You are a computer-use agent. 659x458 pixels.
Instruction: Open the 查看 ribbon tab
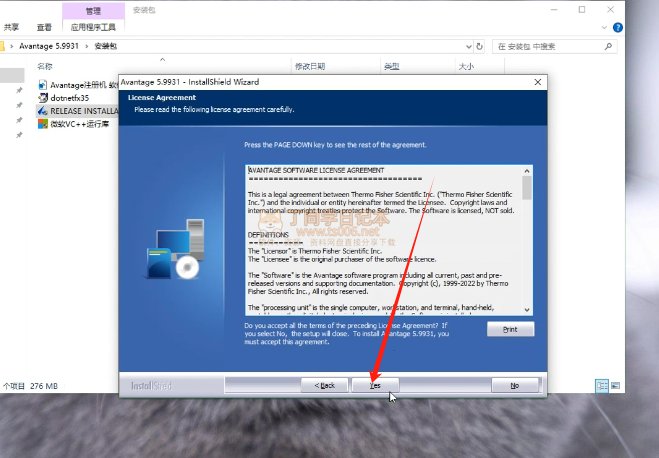[x=44, y=28]
